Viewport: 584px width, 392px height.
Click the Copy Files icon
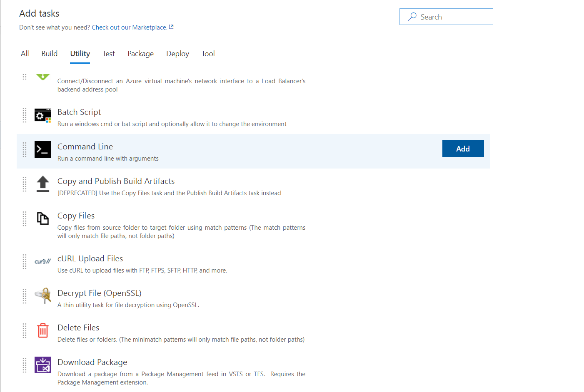coord(43,218)
